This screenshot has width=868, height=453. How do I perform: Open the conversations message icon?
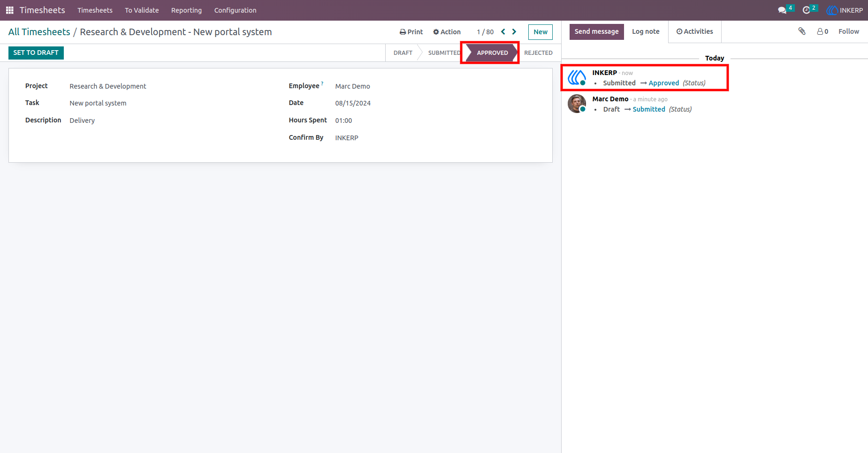[782, 10]
